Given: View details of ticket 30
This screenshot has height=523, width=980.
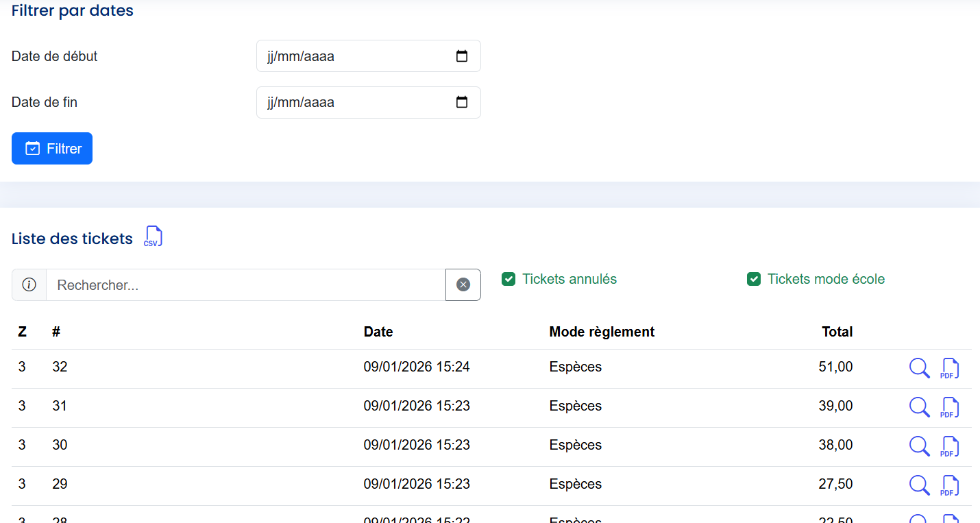Looking at the screenshot, I should pyautogui.click(x=919, y=446).
